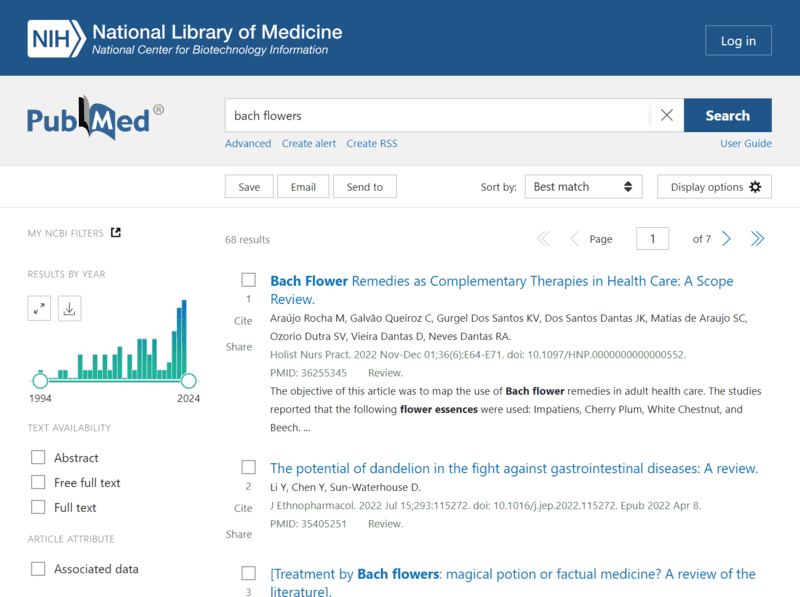Open Display options gear button
The height and width of the screenshot is (597, 800).
pyautogui.click(x=714, y=187)
